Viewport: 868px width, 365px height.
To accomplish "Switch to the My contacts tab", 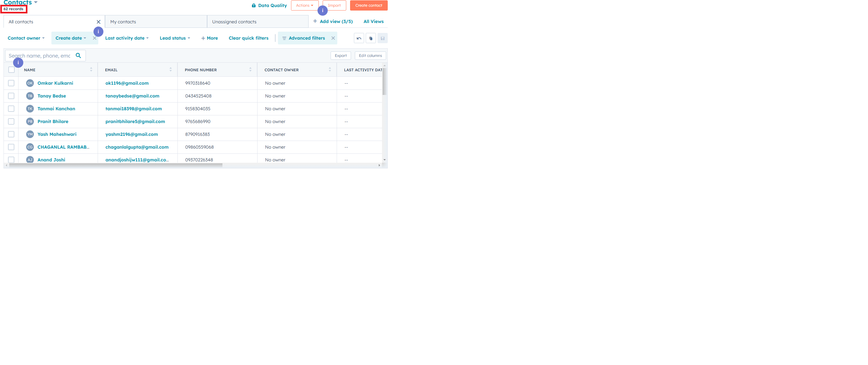I will (156, 22).
